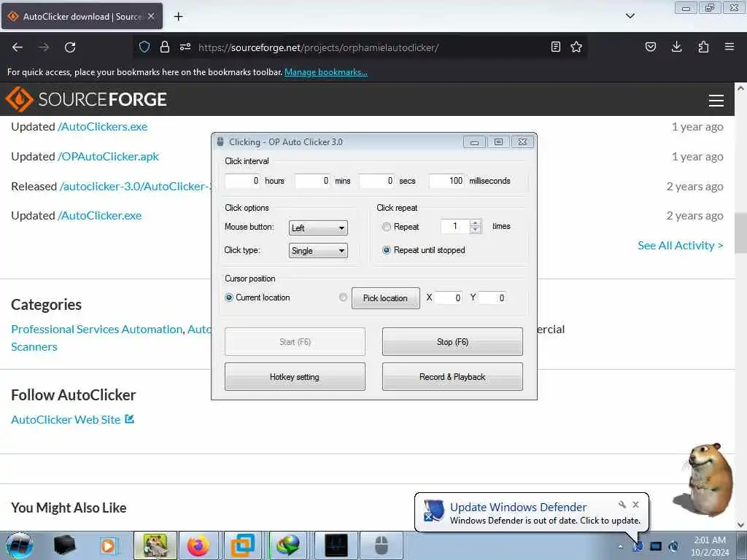Open notification options wrench icon
Screen dimensions: 747x560
point(622,505)
